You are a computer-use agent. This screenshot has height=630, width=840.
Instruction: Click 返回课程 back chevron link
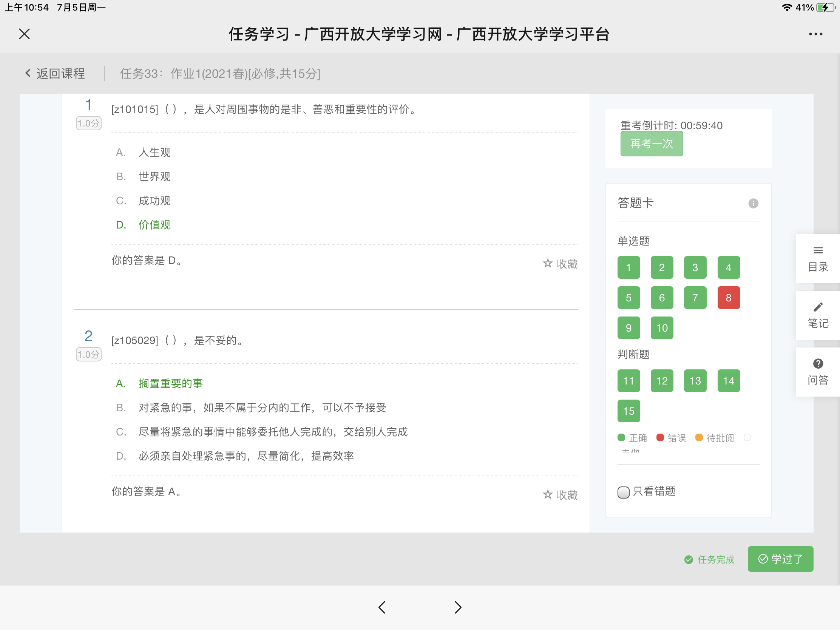click(56, 73)
